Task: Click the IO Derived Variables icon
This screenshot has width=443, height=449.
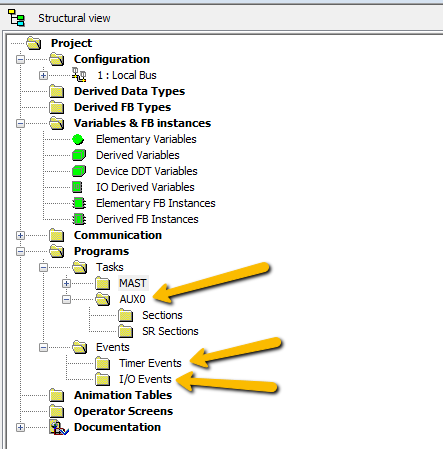Action: (x=77, y=187)
